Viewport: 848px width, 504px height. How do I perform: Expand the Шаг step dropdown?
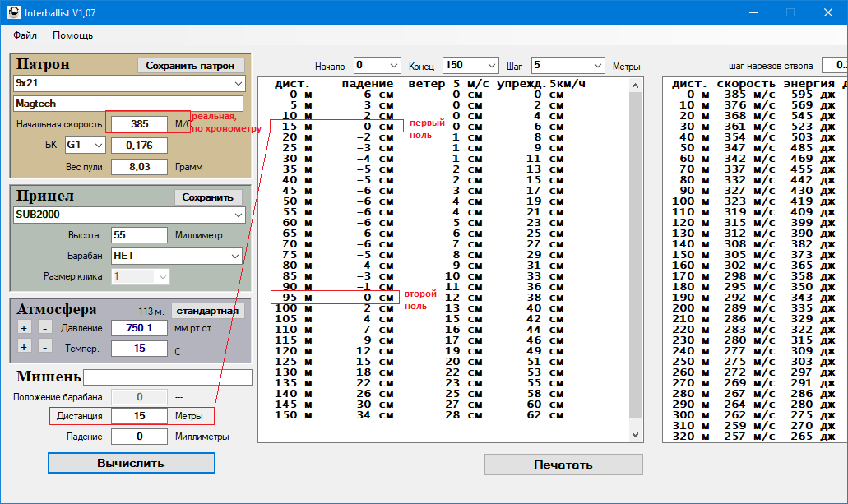click(597, 65)
